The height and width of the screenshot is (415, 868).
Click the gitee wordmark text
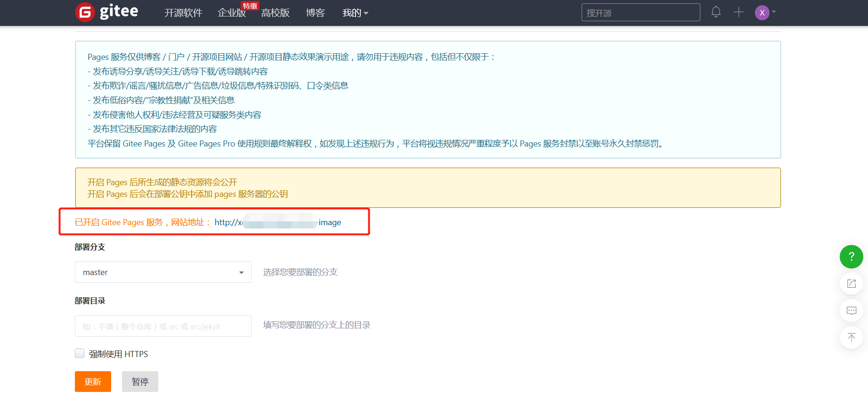pyautogui.click(x=119, y=11)
